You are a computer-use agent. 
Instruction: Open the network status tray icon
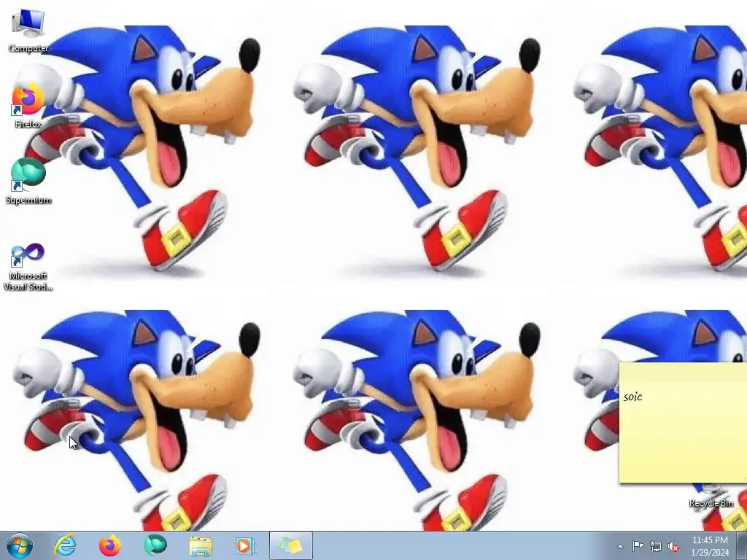656,546
